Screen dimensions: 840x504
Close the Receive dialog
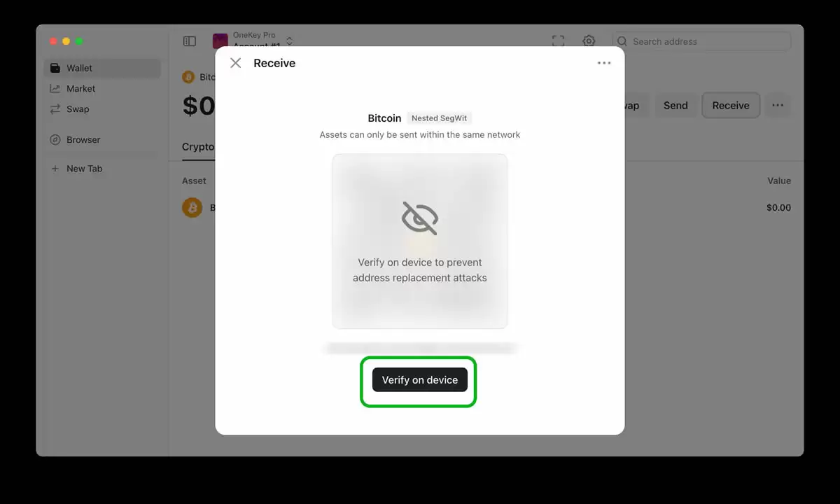(x=236, y=63)
